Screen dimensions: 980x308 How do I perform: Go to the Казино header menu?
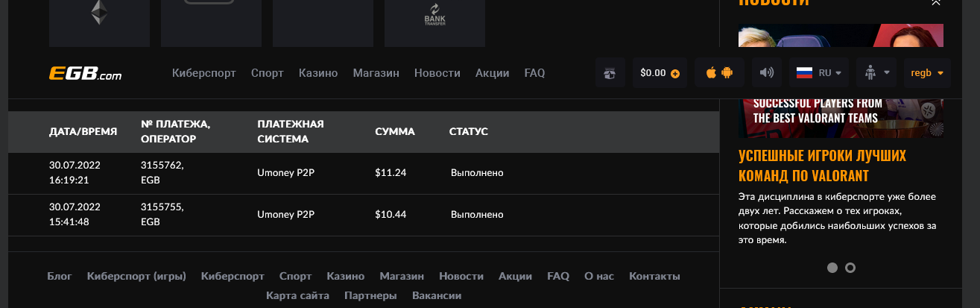pos(318,73)
